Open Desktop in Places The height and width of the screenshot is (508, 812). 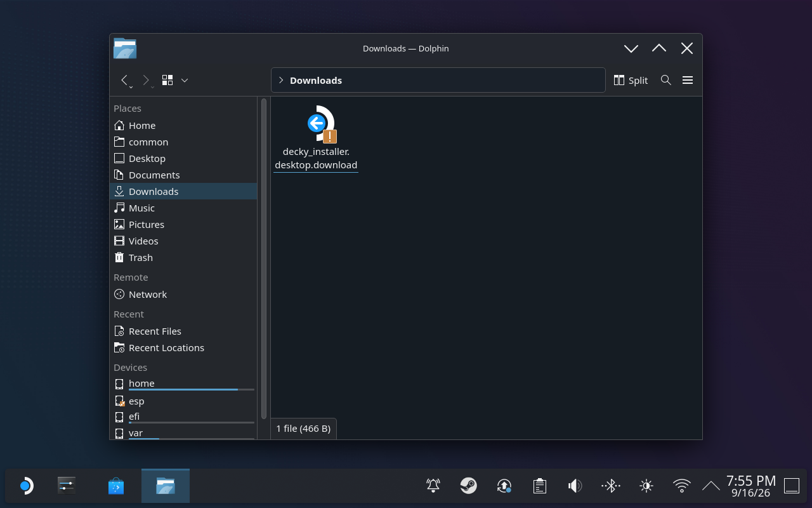pyautogui.click(x=183, y=159)
